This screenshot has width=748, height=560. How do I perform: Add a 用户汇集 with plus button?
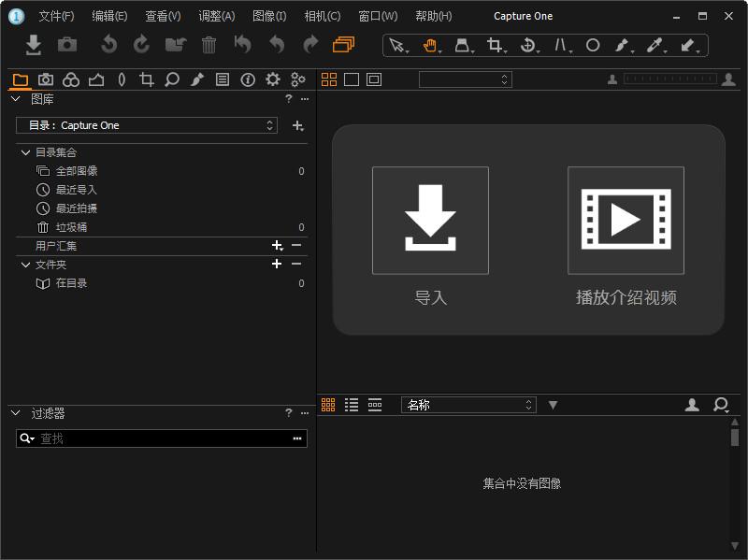pos(277,246)
